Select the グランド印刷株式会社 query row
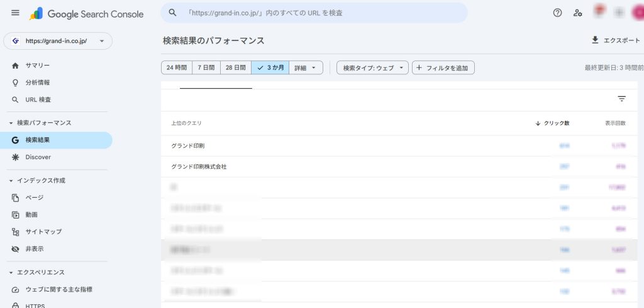This screenshot has width=644, height=308. [x=399, y=166]
